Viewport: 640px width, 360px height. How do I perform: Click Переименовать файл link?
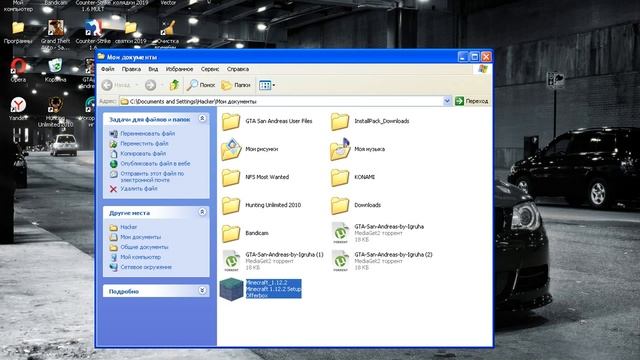[x=147, y=133]
